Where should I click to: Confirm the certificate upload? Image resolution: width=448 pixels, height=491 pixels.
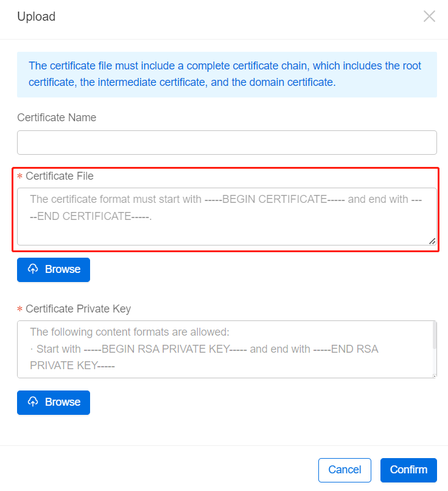(x=408, y=470)
